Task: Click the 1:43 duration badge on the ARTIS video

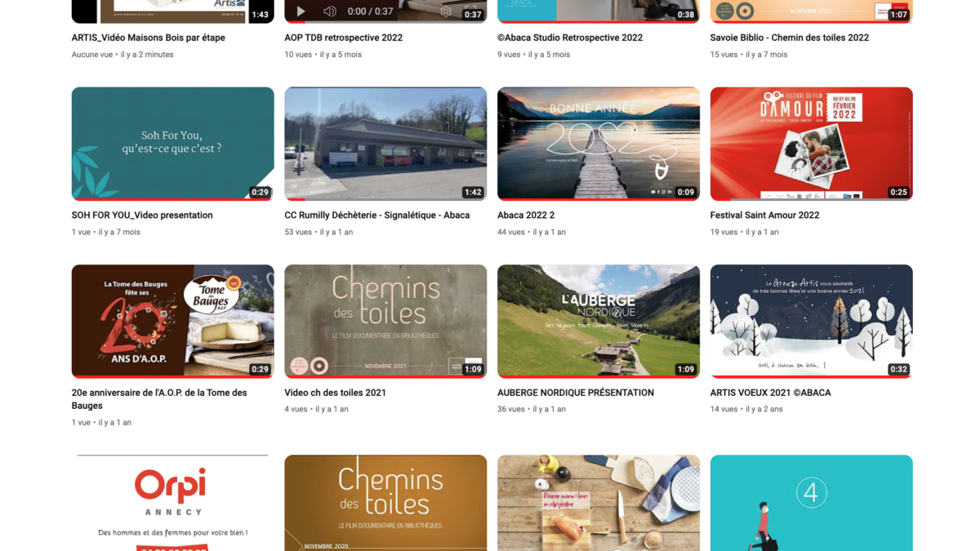Action: [261, 15]
